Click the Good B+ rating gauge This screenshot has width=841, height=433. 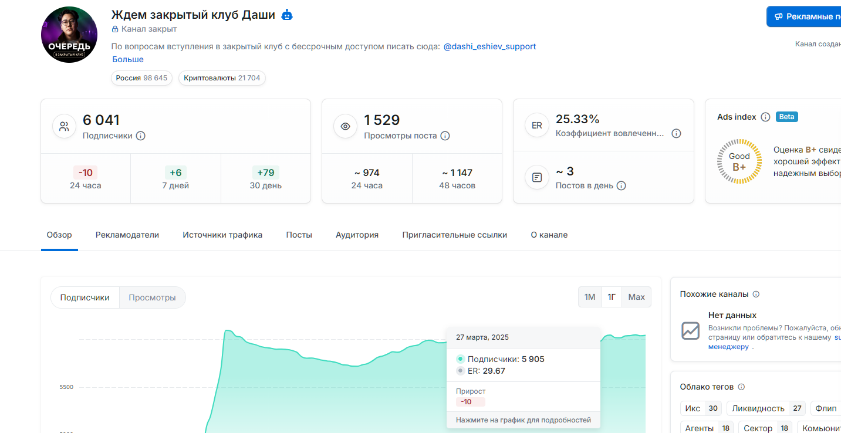(x=739, y=161)
